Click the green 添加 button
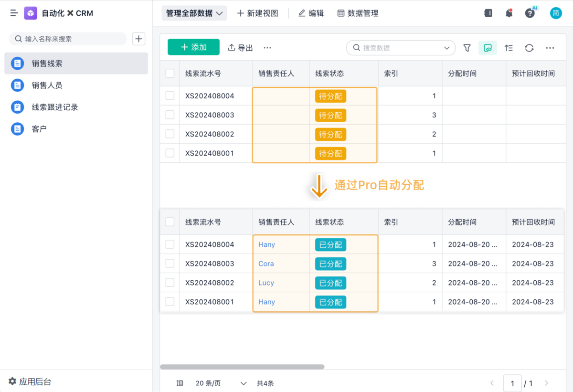 click(193, 47)
